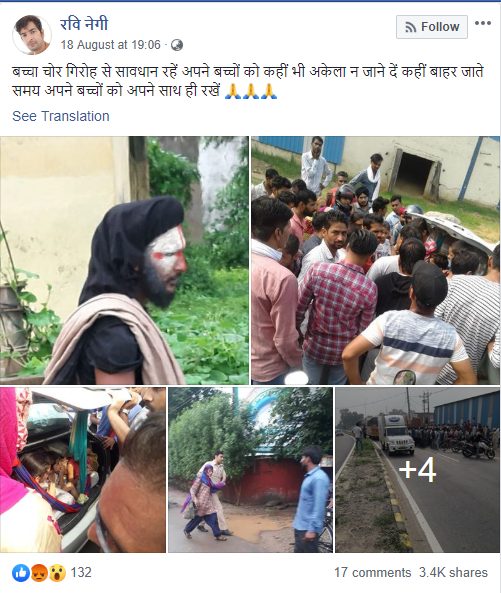
Task: Click the Hindi post caption text
Action: 248,81
